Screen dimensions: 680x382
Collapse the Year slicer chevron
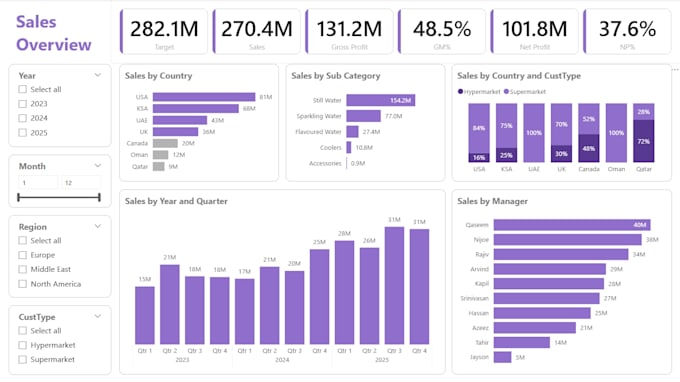(x=98, y=75)
